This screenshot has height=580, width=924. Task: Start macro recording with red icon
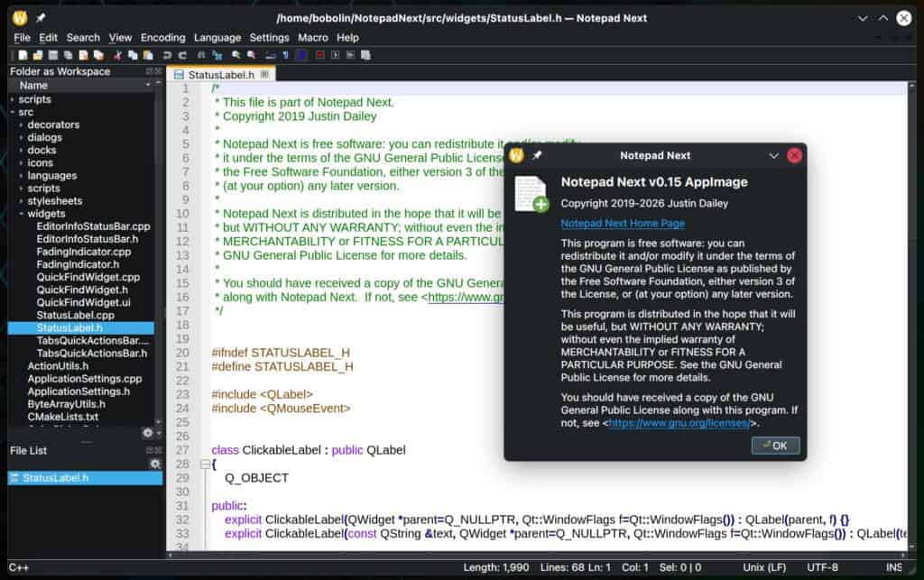[x=320, y=55]
